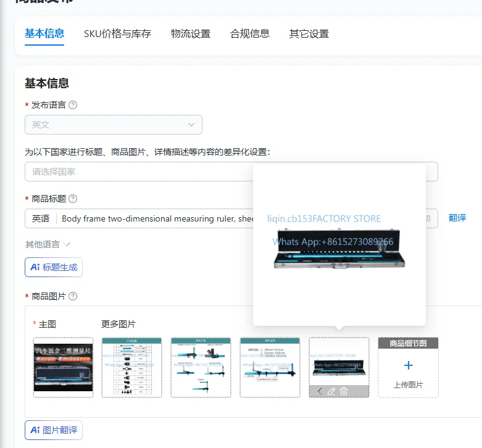This screenshot has width=482, height=448.
Task: Edit the hovered image with pencil icon
Action: click(x=331, y=391)
